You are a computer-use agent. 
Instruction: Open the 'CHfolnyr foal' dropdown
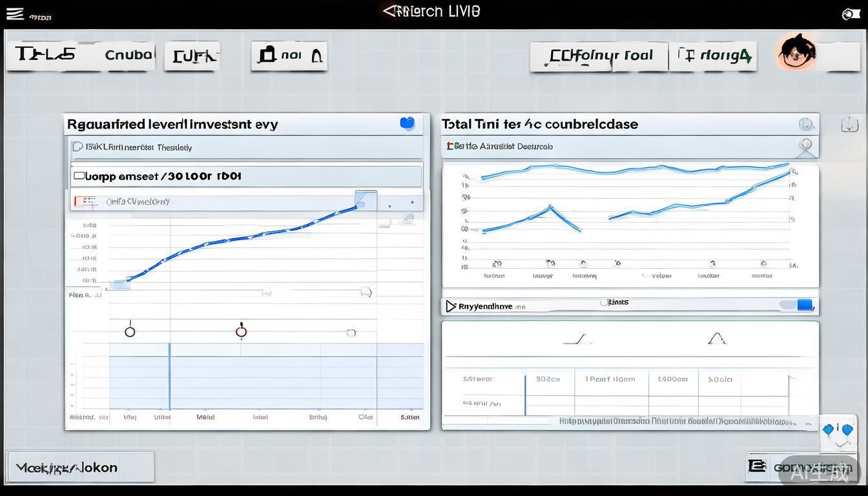click(x=598, y=56)
